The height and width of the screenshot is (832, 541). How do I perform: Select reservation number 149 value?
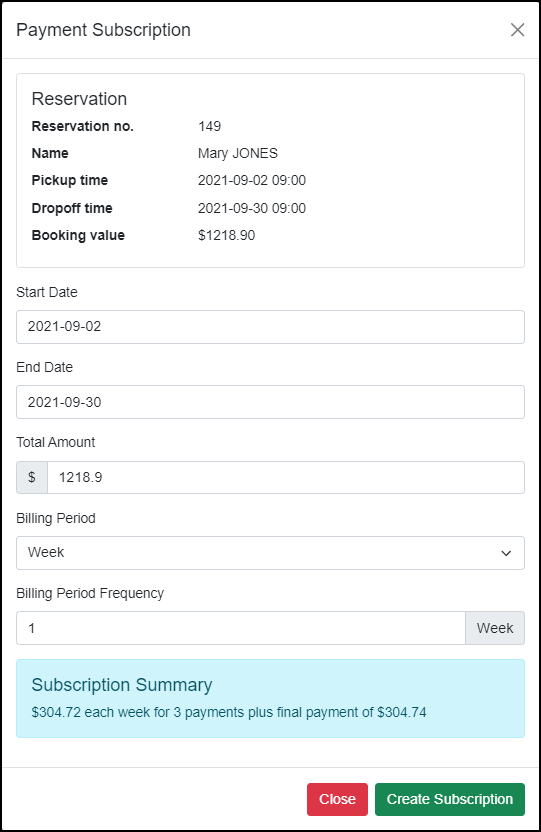pyautogui.click(x=210, y=126)
